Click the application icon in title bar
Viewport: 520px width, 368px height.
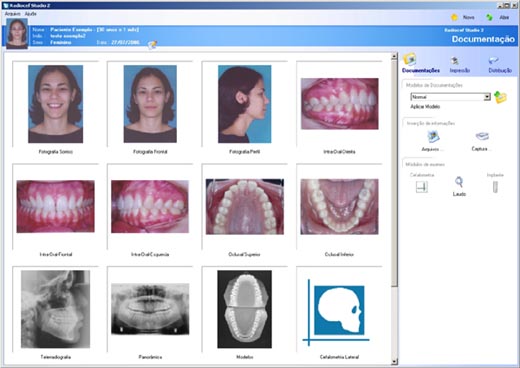pos(5,5)
